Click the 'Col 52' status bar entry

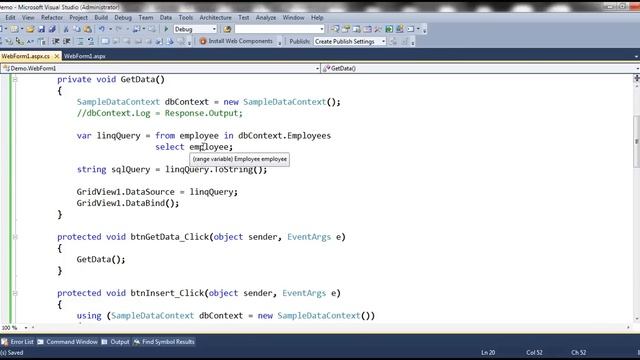pos(534,353)
